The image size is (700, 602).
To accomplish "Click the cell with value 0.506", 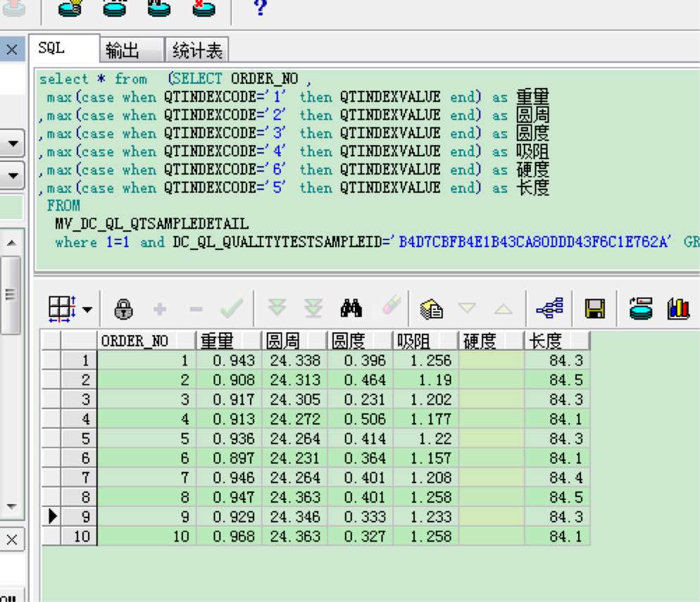I will tap(360, 419).
